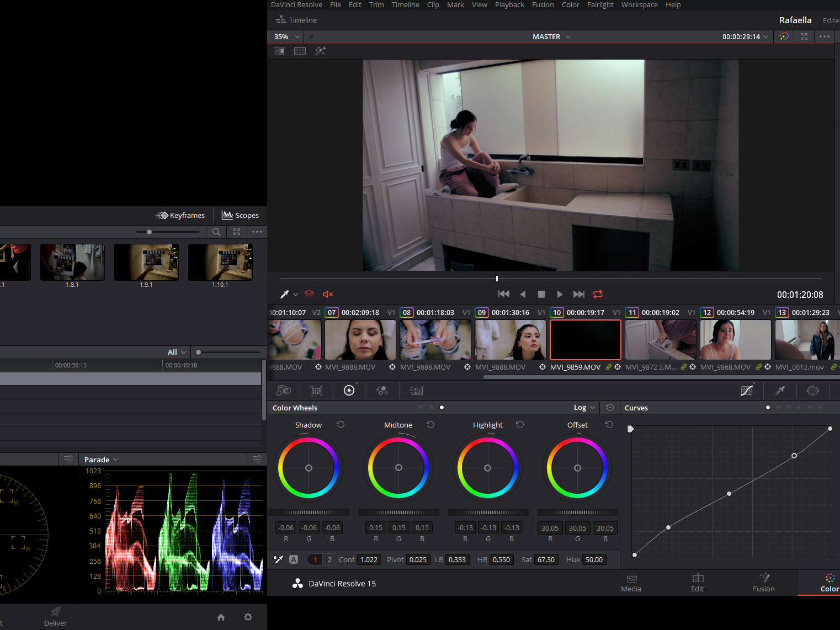840x630 pixels.
Task: Open the 35% zoom dropdown
Action: (287, 36)
